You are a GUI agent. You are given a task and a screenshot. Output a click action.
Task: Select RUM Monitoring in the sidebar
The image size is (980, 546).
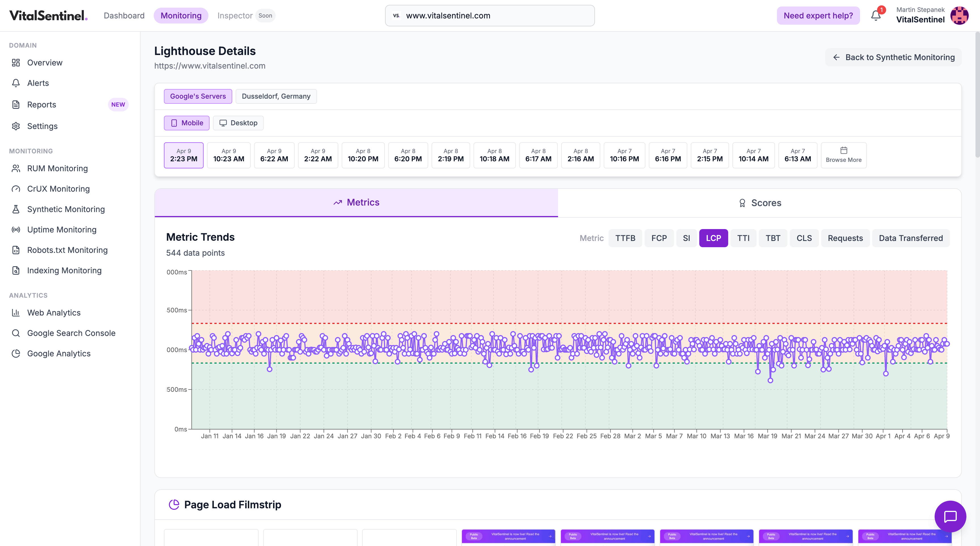point(57,168)
